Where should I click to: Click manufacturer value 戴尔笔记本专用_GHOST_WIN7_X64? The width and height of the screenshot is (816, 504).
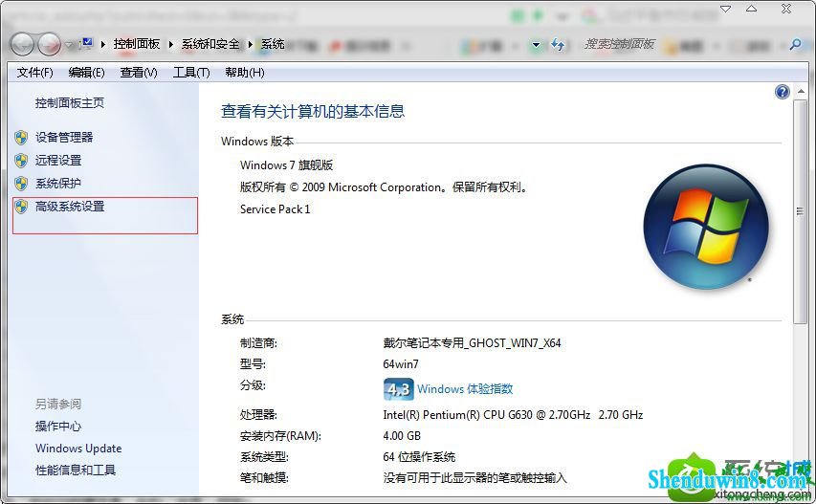point(472,343)
